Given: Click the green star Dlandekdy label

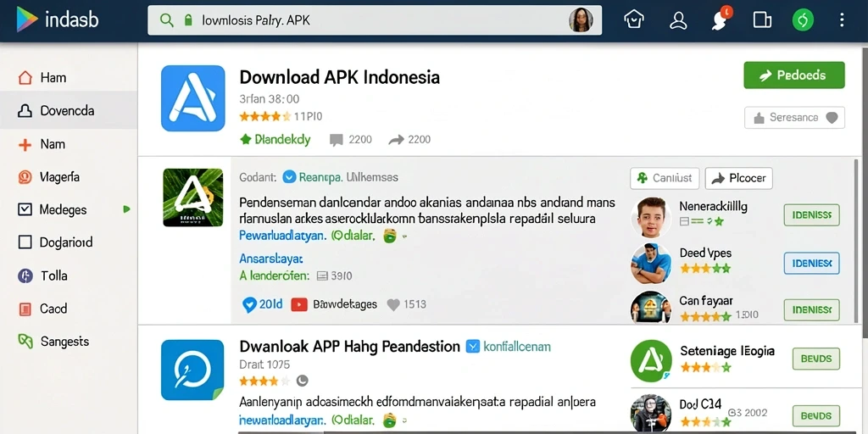Looking at the screenshot, I should coord(275,140).
